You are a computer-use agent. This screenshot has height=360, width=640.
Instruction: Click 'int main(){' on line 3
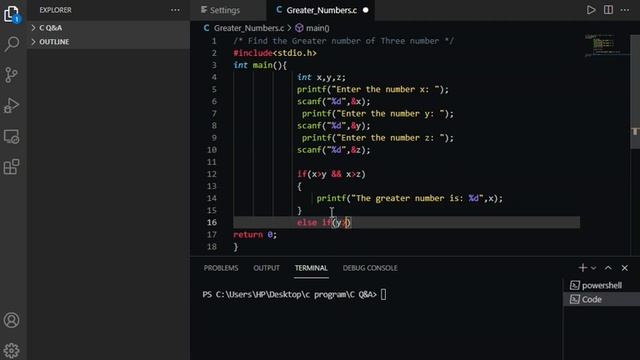coord(260,65)
